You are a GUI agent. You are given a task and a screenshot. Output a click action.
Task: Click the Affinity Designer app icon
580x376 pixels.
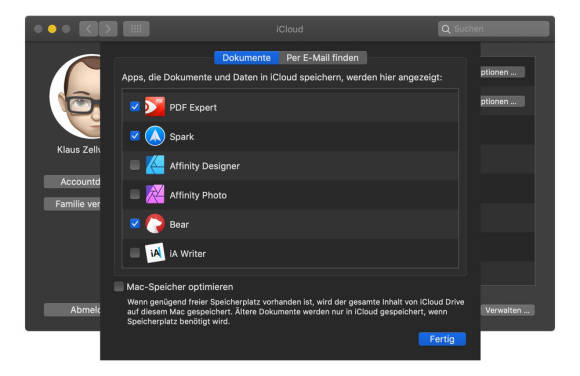(x=155, y=165)
